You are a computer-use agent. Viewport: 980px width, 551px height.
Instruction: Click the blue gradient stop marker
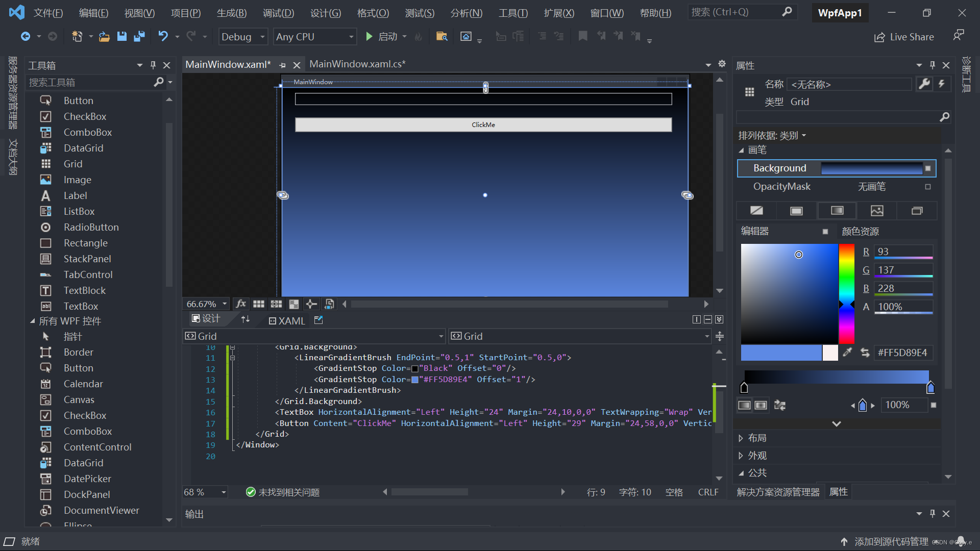[930, 388]
